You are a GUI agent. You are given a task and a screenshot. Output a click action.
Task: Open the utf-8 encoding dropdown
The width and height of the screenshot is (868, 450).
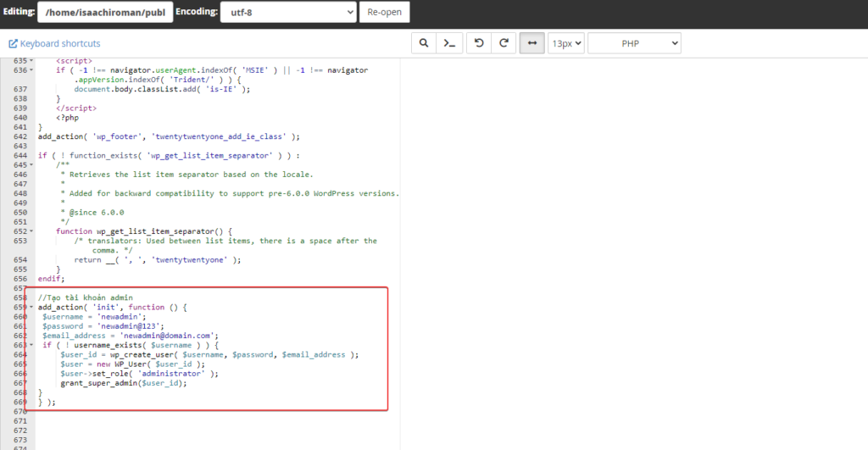pyautogui.click(x=288, y=12)
